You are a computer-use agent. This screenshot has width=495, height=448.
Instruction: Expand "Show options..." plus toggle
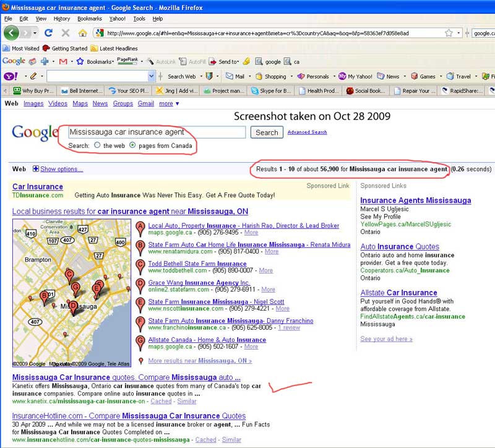[x=35, y=169]
